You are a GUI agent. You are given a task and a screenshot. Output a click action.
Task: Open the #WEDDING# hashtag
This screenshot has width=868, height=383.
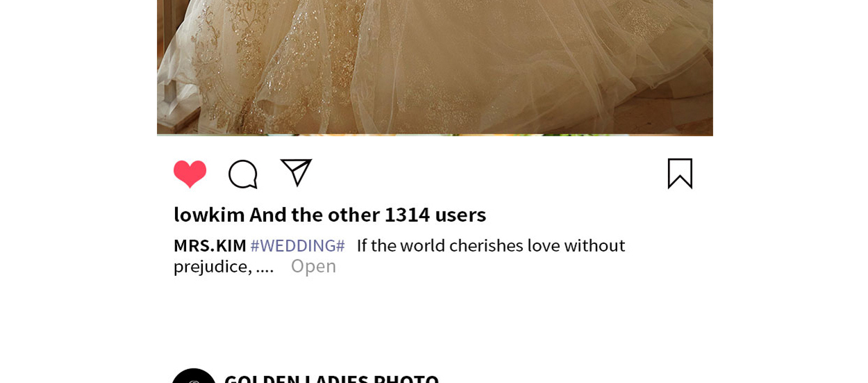pos(297,245)
